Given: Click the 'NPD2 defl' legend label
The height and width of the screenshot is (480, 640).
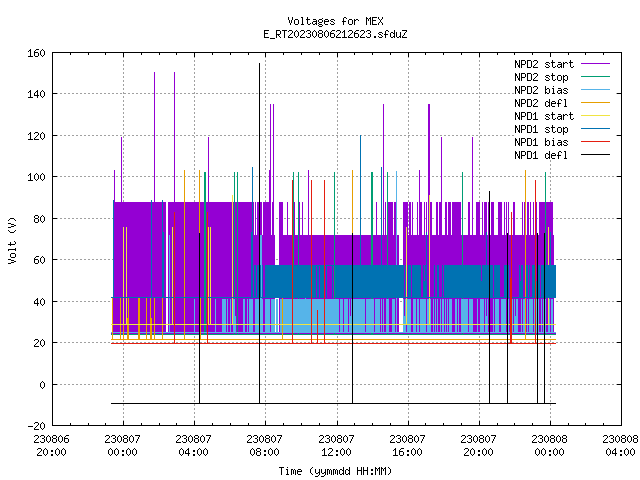Looking at the screenshot, I should coord(541,103).
